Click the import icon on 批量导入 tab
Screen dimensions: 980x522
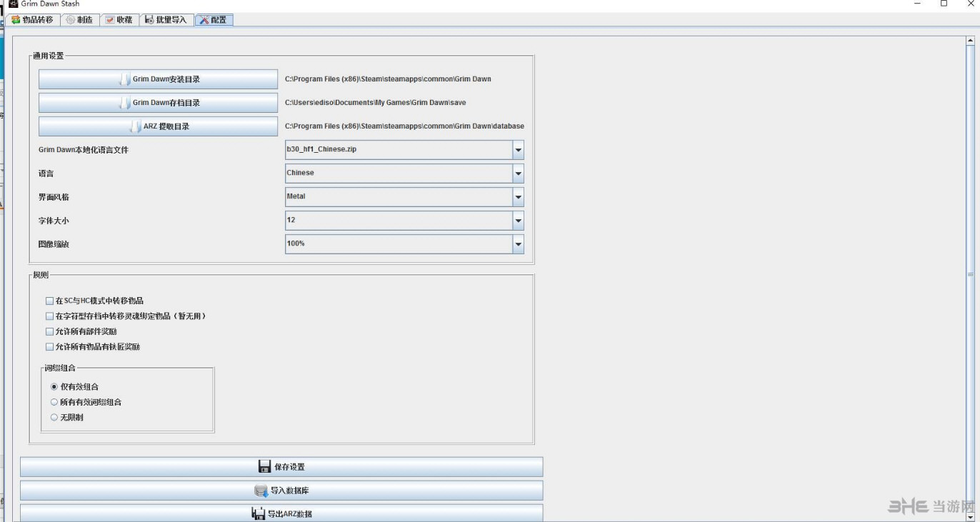click(x=149, y=20)
